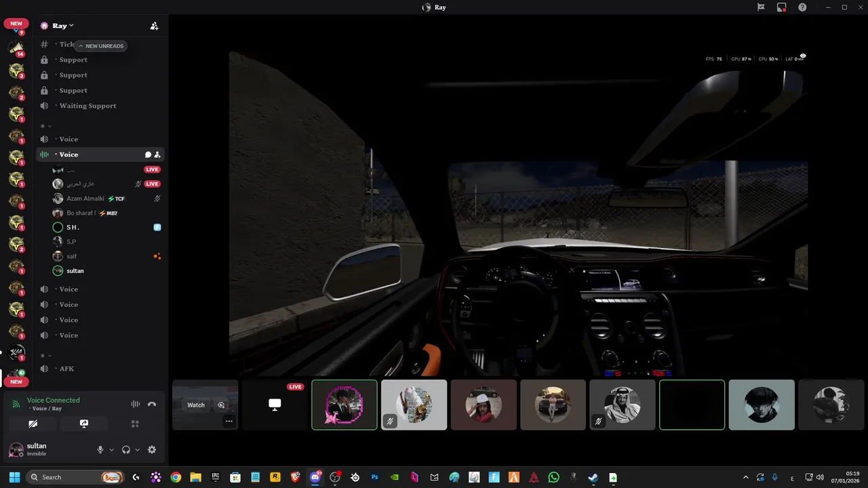Open chat for active Voice channel
The height and width of the screenshot is (488, 868).
click(148, 155)
